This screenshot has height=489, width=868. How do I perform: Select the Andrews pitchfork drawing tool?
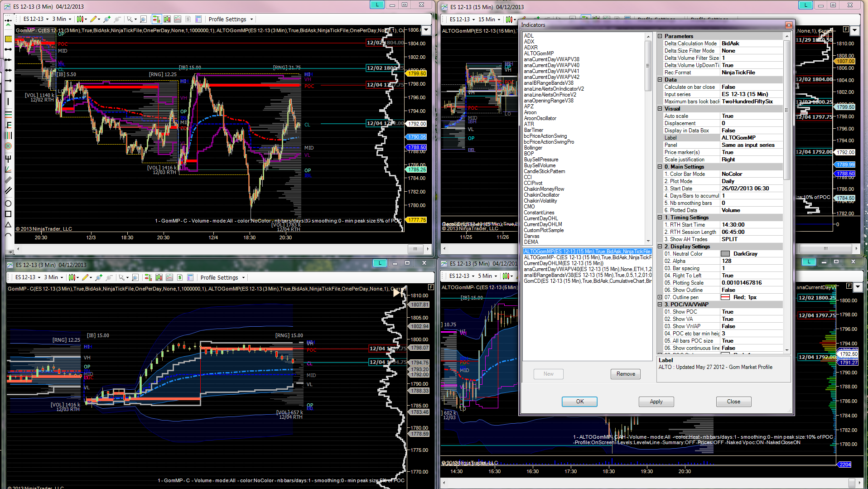click(x=8, y=159)
